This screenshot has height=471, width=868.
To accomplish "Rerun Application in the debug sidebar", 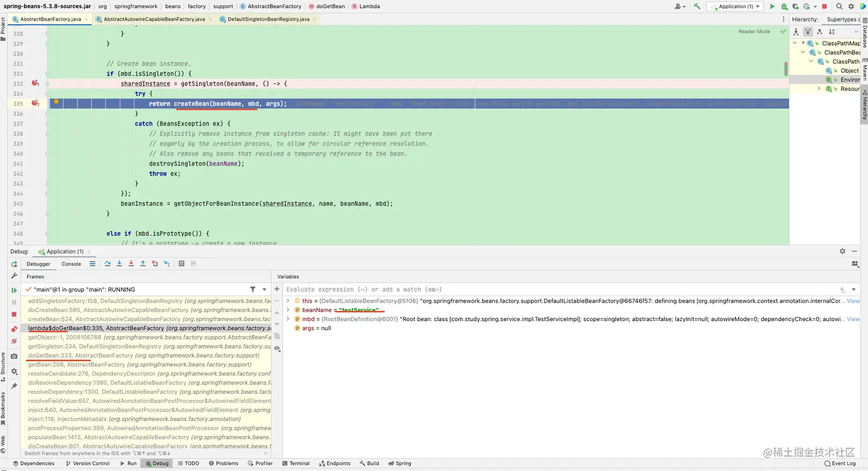I will [x=14, y=264].
